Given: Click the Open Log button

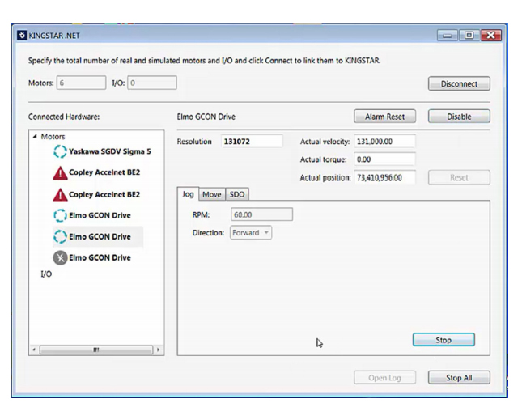Looking at the screenshot, I should point(384,378).
